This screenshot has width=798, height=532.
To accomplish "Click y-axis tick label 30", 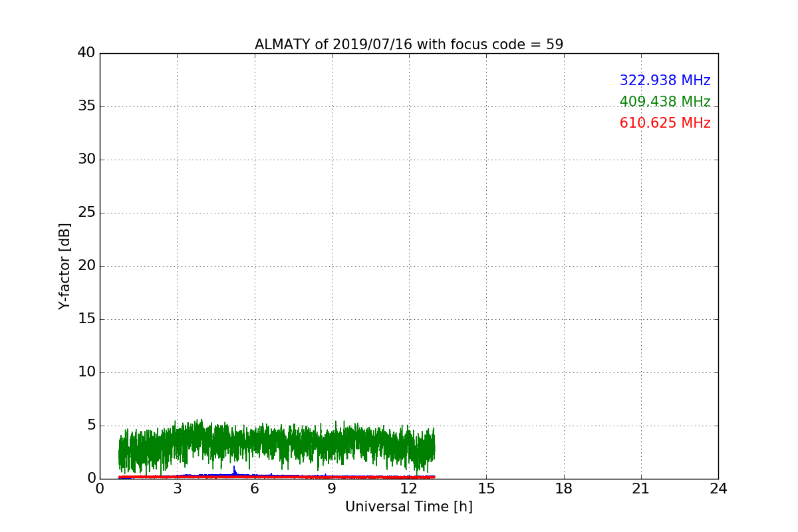I will click(86, 160).
